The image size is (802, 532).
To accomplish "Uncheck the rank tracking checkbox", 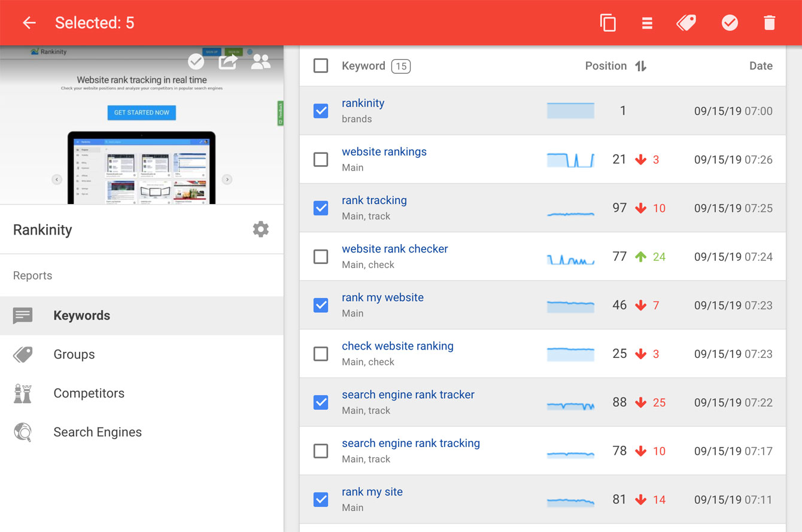I will click(321, 208).
